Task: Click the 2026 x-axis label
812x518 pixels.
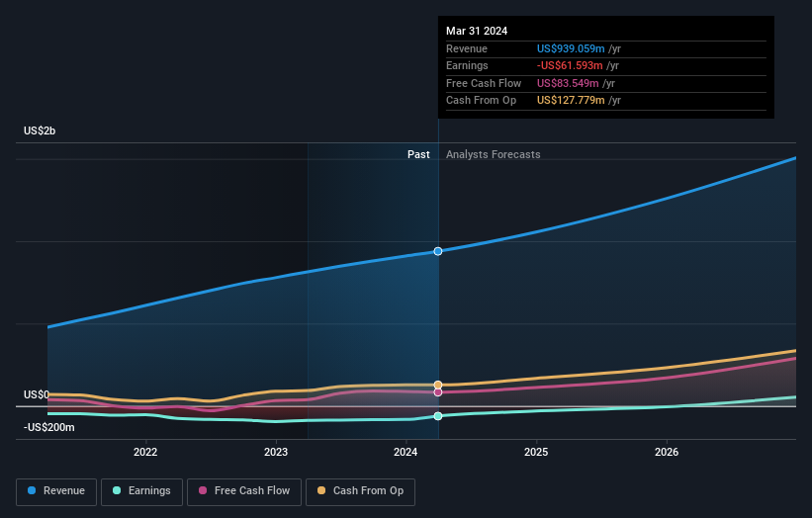Action: (667, 453)
